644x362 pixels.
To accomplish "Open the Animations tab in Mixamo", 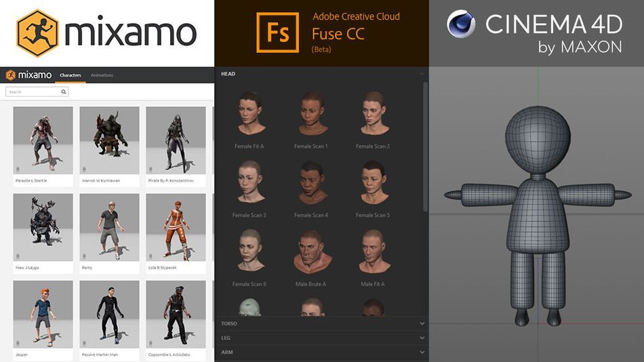I will coord(102,75).
